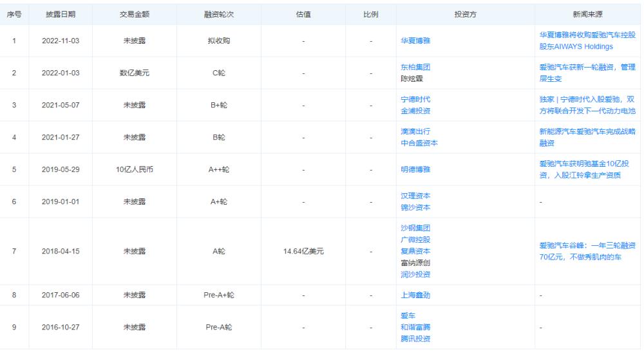Click the 估值 column header

click(303, 14)
